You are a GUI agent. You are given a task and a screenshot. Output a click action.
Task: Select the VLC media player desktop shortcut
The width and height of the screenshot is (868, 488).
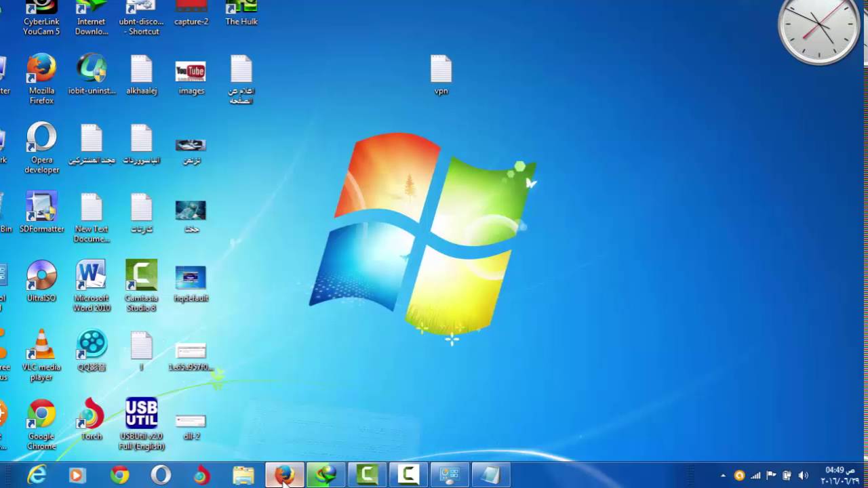pyautogui.click(x=41, y=356)
